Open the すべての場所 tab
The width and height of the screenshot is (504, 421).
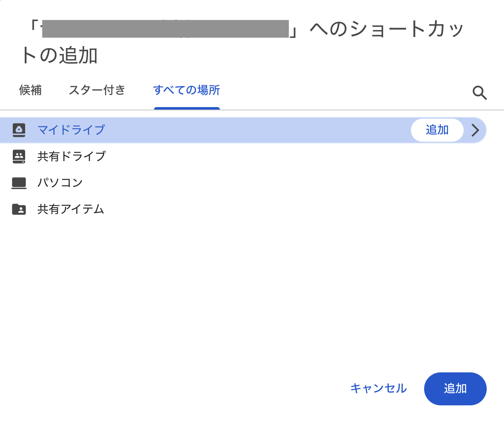coord(187,90)
